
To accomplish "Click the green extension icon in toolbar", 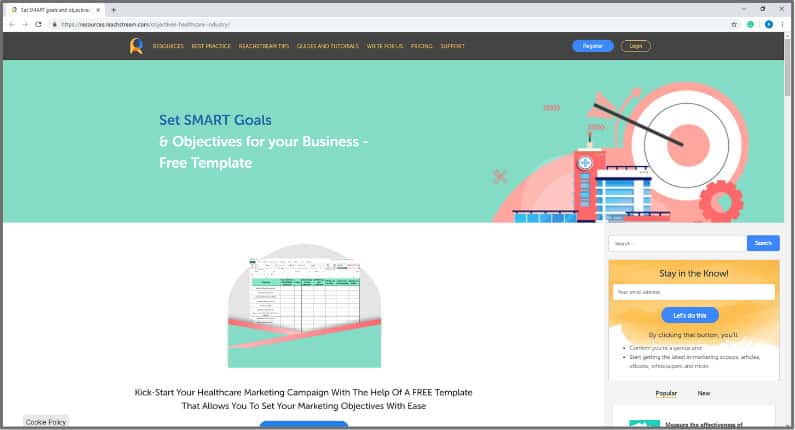I will (750, 23).
